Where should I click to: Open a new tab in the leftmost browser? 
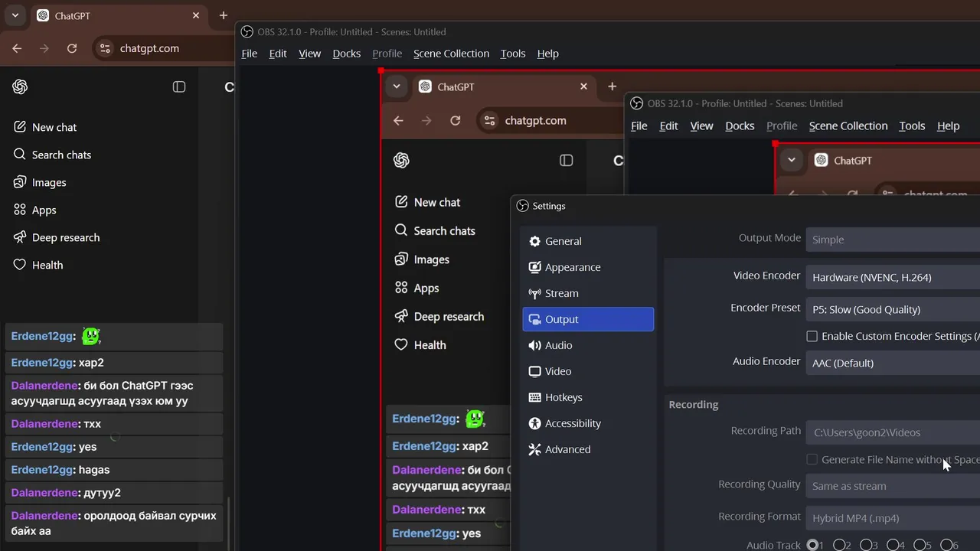pyautogui.click(x=224, y=15)
